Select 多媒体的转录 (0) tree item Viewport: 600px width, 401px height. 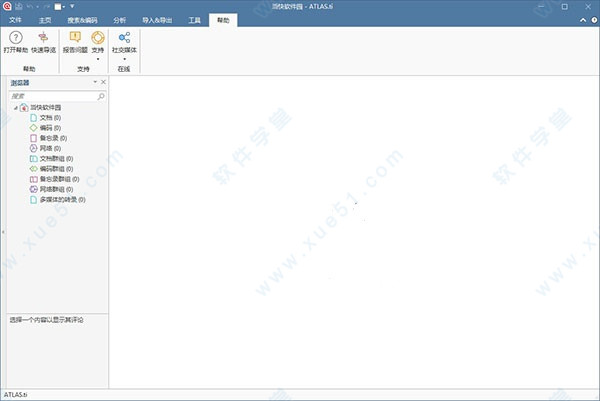[64, 199]
